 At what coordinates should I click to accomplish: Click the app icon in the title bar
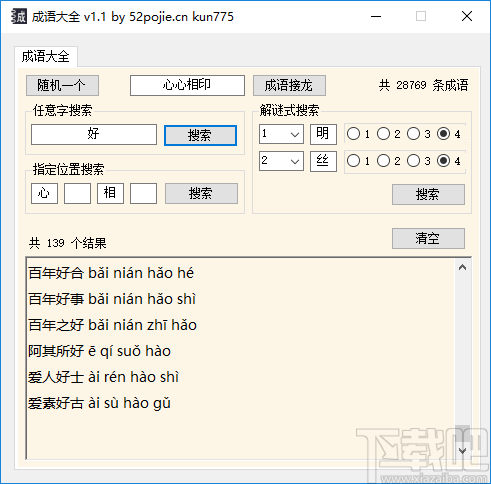pos(18,16)
